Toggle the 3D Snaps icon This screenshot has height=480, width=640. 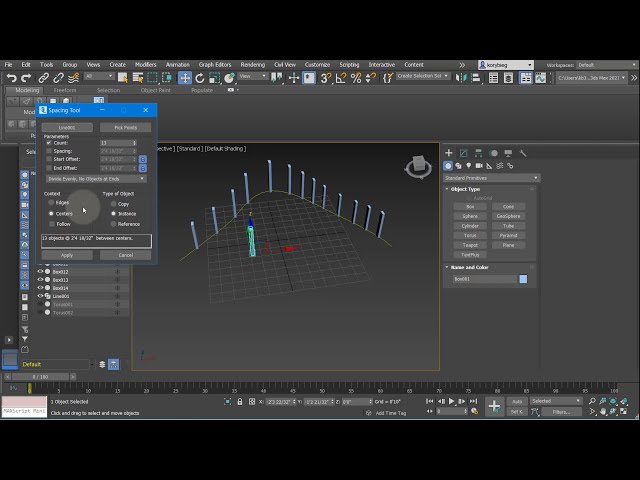tap(325, 78)
